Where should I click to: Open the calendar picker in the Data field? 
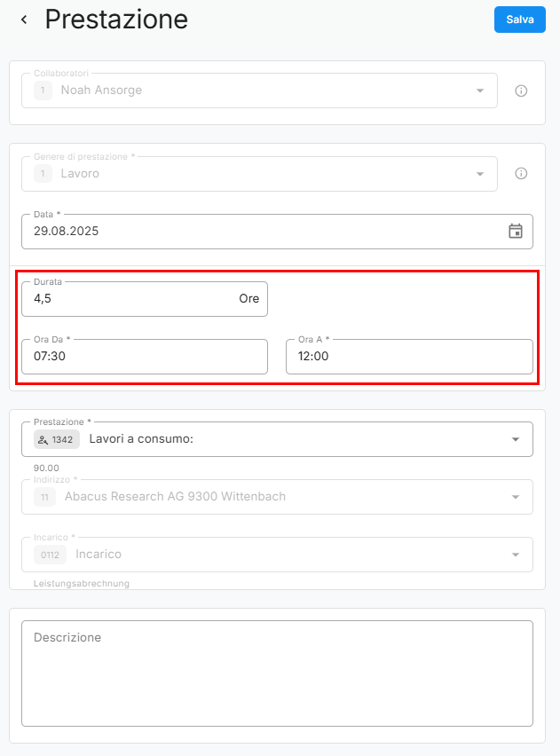[x=515, y=231]
